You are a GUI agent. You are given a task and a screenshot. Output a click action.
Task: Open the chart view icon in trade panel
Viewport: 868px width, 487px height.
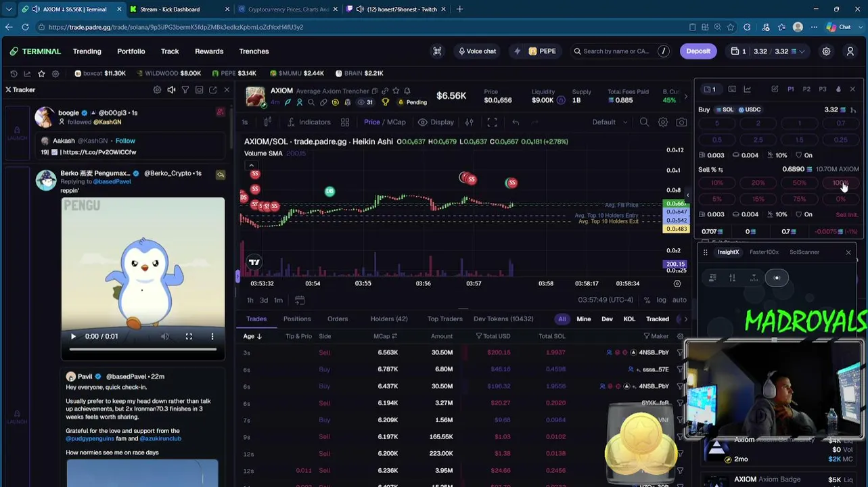tap(748, 89)
